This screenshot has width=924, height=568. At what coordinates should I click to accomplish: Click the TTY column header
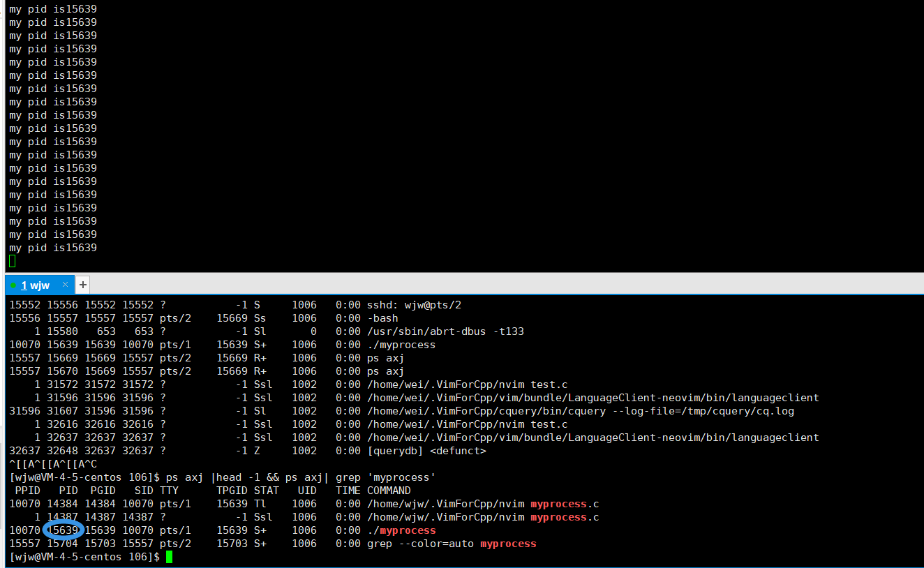click(x=170, y=491)
